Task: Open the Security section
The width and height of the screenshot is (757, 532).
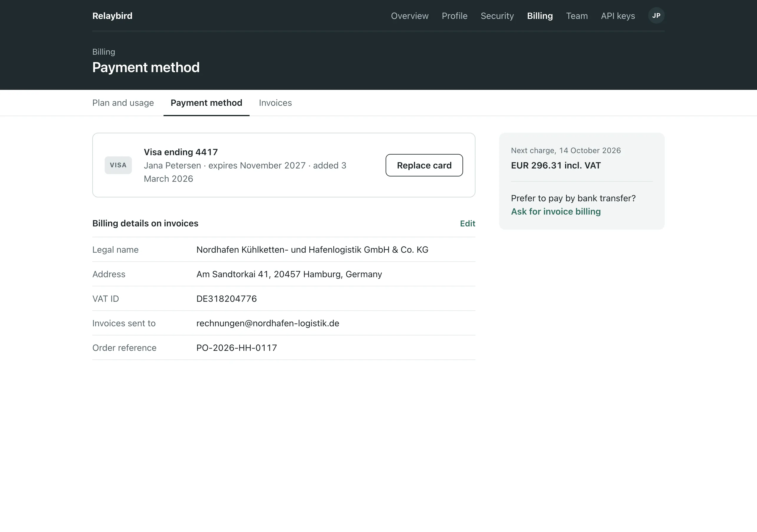Action: point(497,16)
